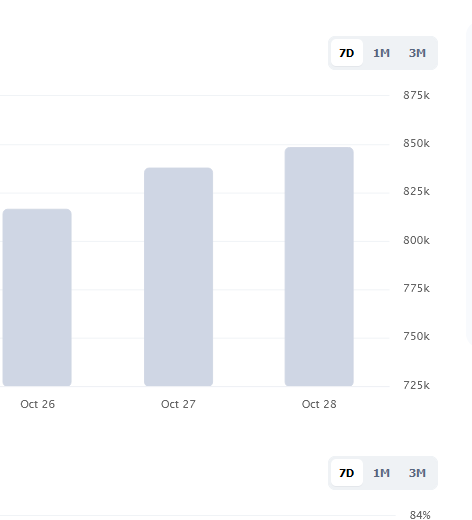
Task: Switch lower percentage chart to 1M range
Action: click(381, 473)
